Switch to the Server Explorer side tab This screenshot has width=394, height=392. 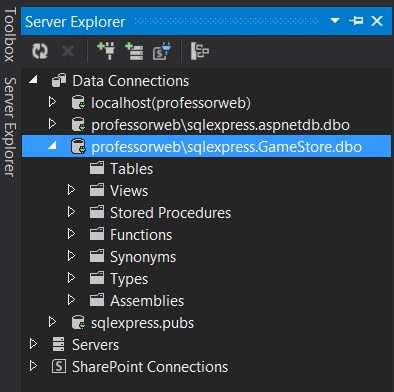pos(10,127)
